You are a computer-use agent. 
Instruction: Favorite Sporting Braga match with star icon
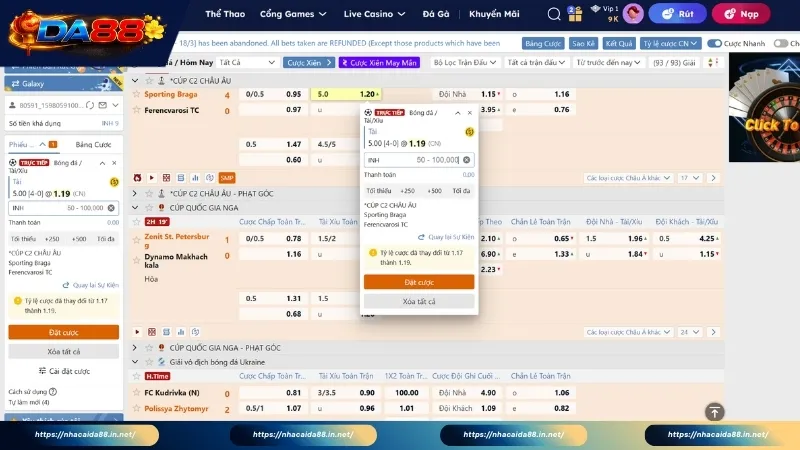(x=137, y=94)
